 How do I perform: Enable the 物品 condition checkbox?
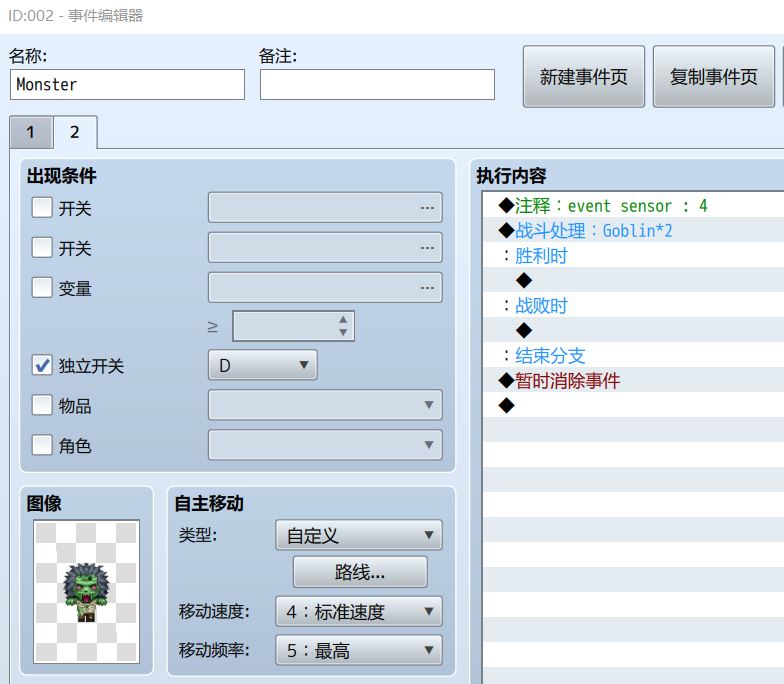[42, 405]
